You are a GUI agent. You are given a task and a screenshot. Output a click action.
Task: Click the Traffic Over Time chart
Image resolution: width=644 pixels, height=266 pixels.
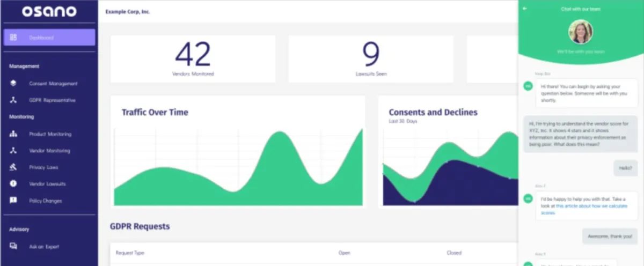[x=238, y=161]
